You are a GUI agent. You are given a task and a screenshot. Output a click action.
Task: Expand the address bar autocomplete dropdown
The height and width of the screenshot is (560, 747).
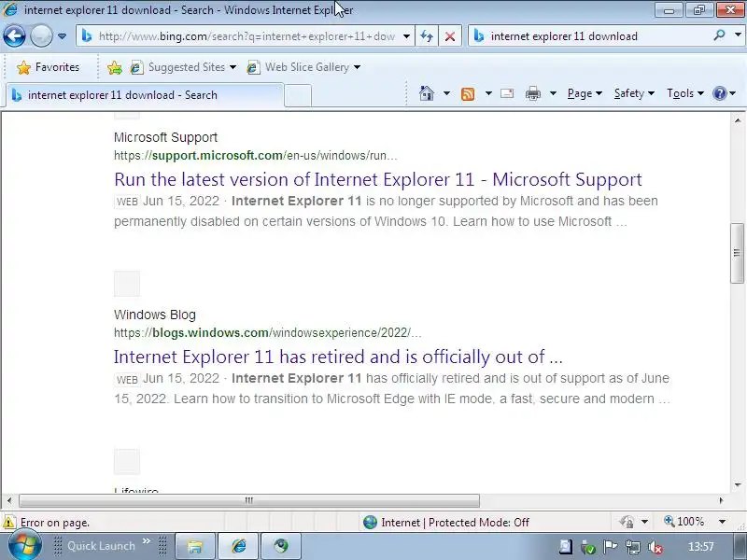(406, 36)
